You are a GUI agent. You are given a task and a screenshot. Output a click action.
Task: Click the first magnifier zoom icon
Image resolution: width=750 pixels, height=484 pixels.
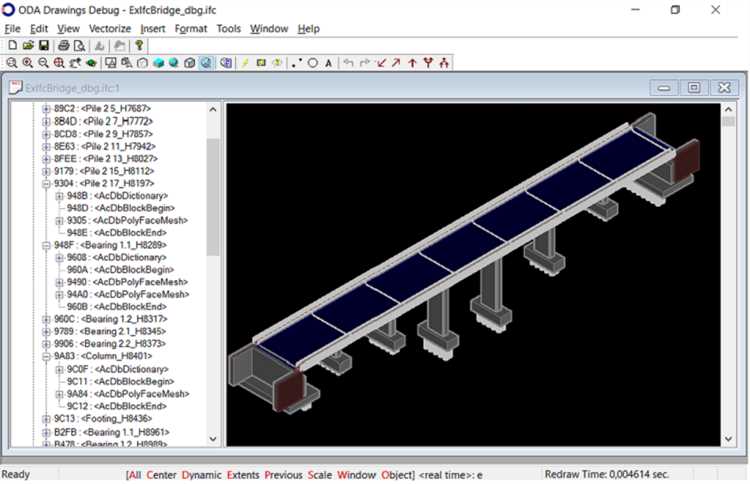pyautogui.click(x=12, y=63)
